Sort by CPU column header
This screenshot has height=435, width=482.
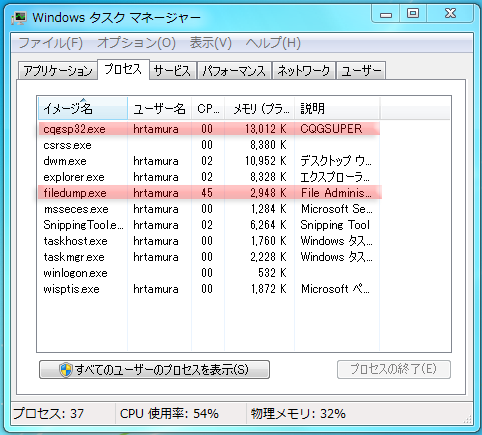[x=208, y=108]
